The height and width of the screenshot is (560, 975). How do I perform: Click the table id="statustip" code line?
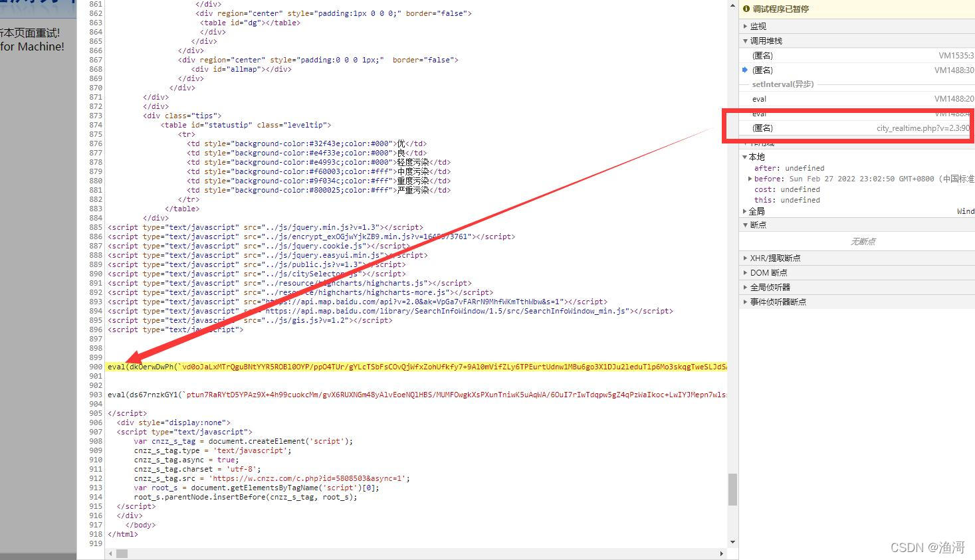point(245,126)
